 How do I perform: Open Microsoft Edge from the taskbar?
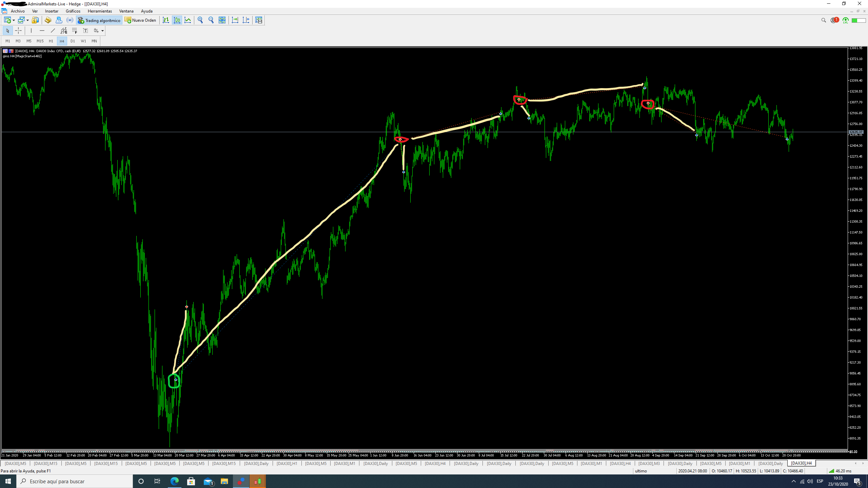click(x=174, y=481)
